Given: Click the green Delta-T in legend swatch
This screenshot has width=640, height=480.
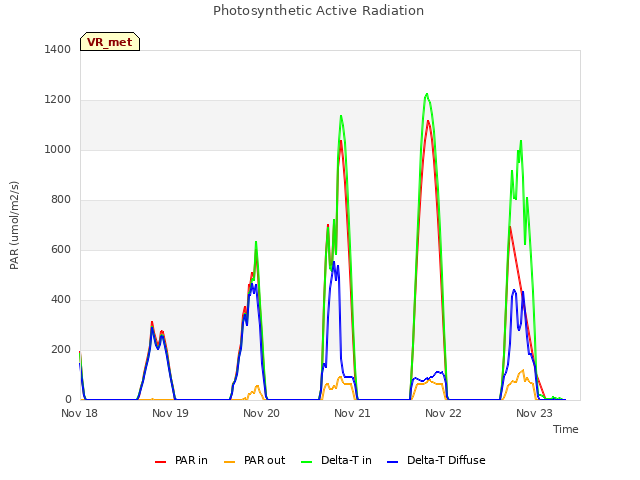Looking at the screenshot, I should point(307,462).
